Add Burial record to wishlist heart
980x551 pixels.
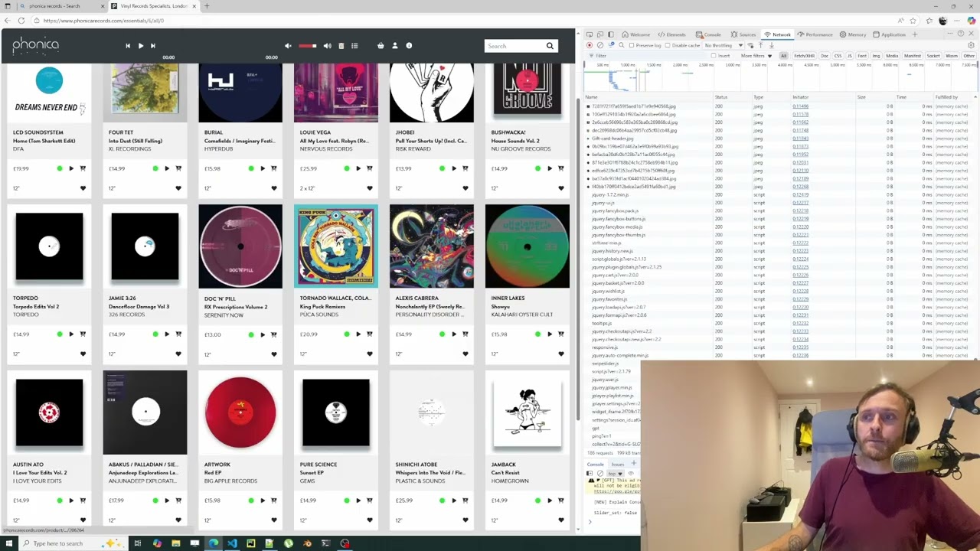[x=274, y=188]
